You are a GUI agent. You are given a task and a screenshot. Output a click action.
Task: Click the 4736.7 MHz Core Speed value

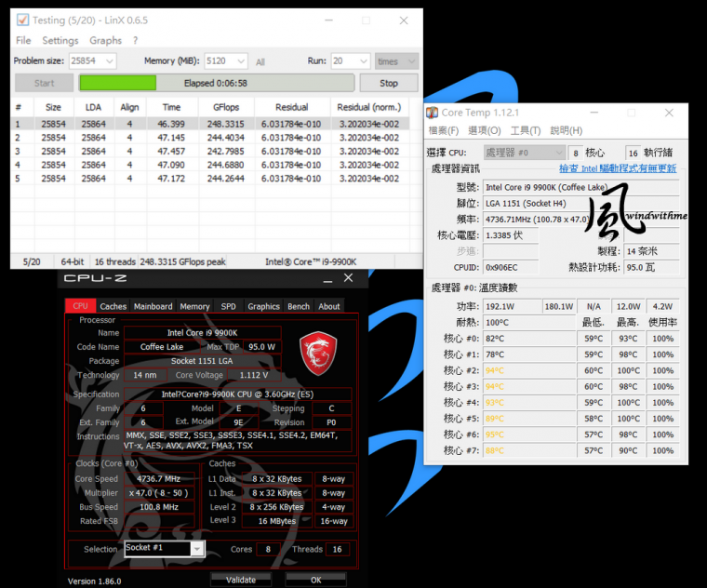pyautogui.click(x=159, y=478)
